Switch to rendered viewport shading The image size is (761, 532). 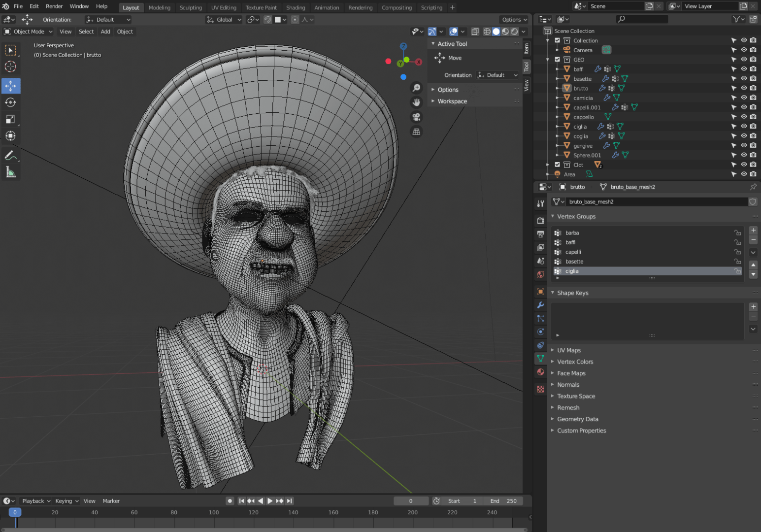pyautogui.click(x=514, y=32)
